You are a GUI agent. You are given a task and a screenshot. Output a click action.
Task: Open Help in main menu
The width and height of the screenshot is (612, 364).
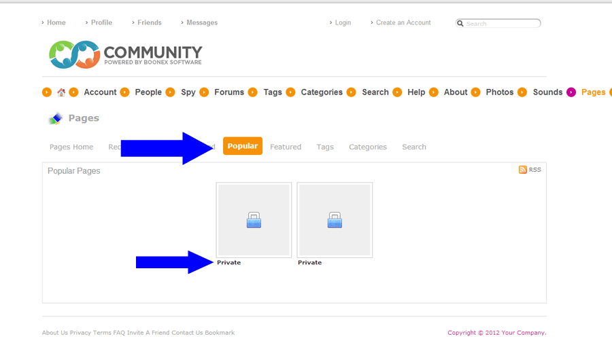click(x=416, y=92)
